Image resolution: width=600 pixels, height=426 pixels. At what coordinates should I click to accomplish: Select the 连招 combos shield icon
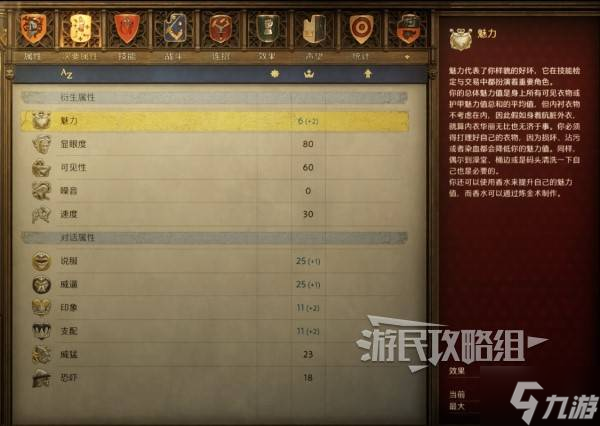pos(221,29)
